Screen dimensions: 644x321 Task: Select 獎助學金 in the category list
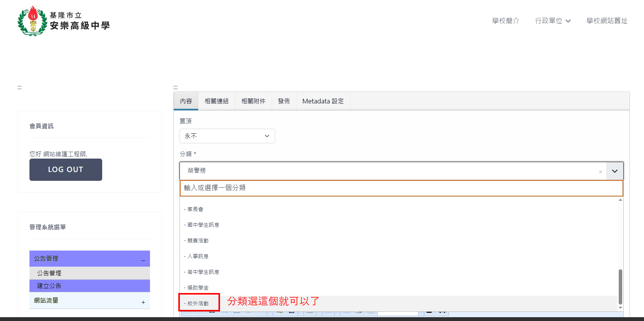click(198, 288)
